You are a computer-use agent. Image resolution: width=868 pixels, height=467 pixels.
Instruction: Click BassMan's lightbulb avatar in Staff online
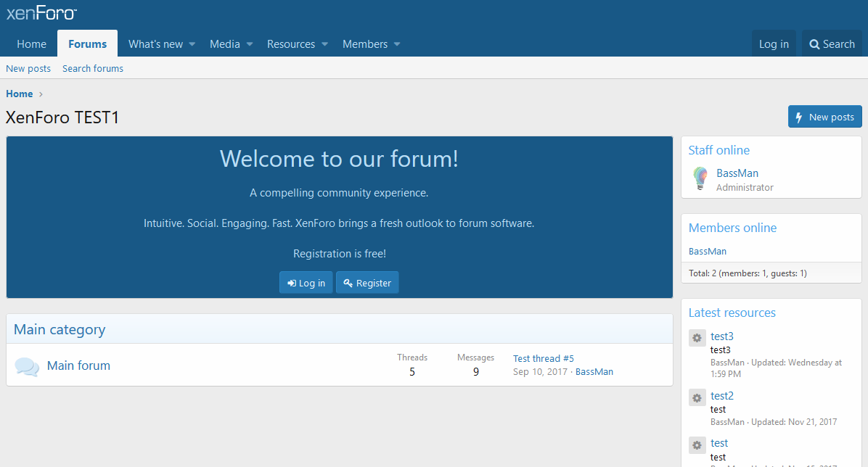(x=700, y=179)
